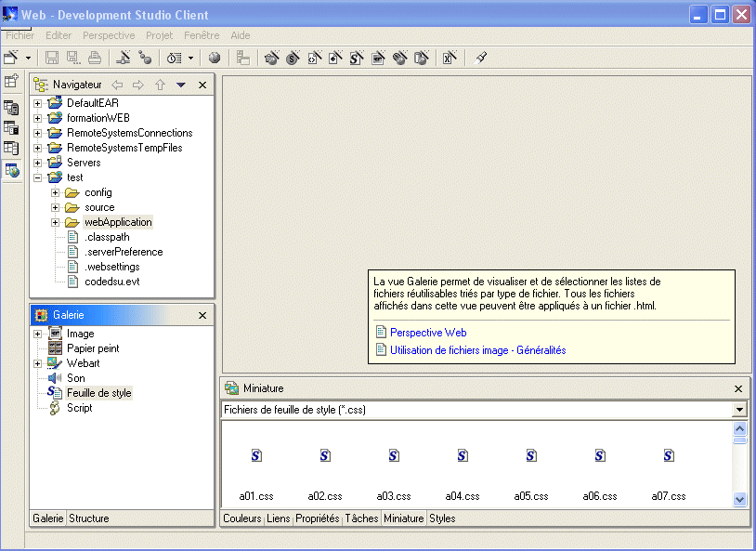This screenshot has width=756, height=551.
Task: Click the pen-shaped icon ending the toolbar
Action: 480,58
